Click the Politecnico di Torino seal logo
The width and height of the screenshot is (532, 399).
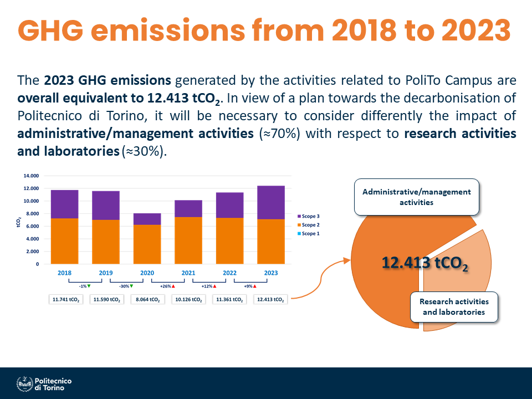click(x=25, y=383)
